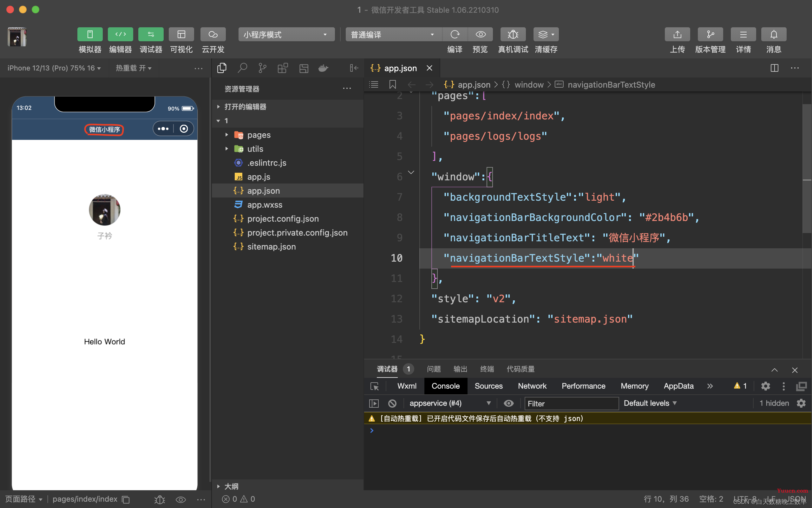Click the bookmark icon in breadcrumb bar

pyautogui.click(x=393, y=85)
